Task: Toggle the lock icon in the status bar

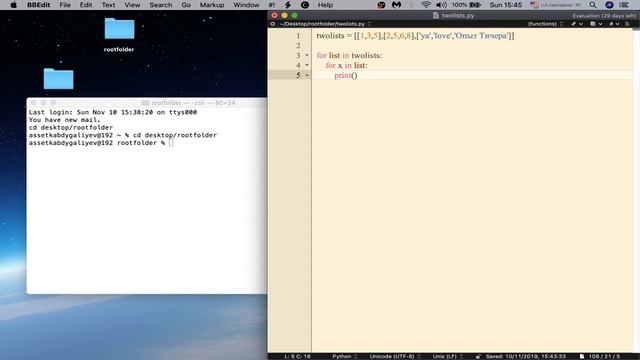Action: pos(478,356)
